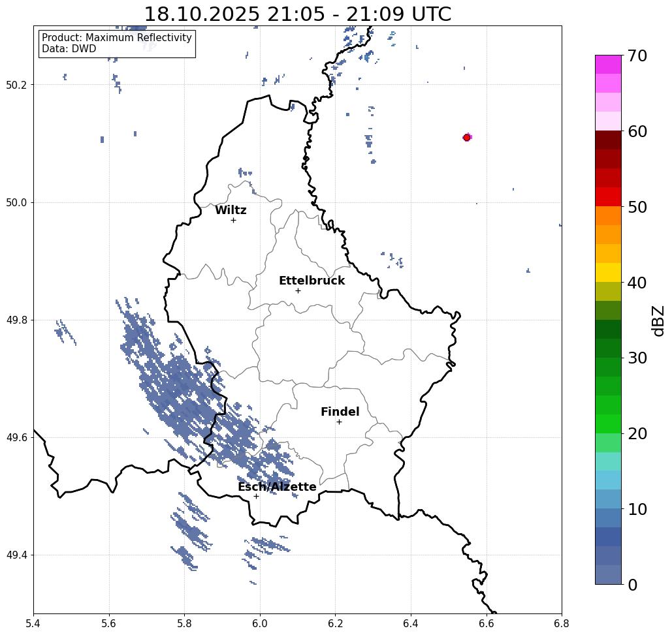Click the longitude label 5.6

109,623
